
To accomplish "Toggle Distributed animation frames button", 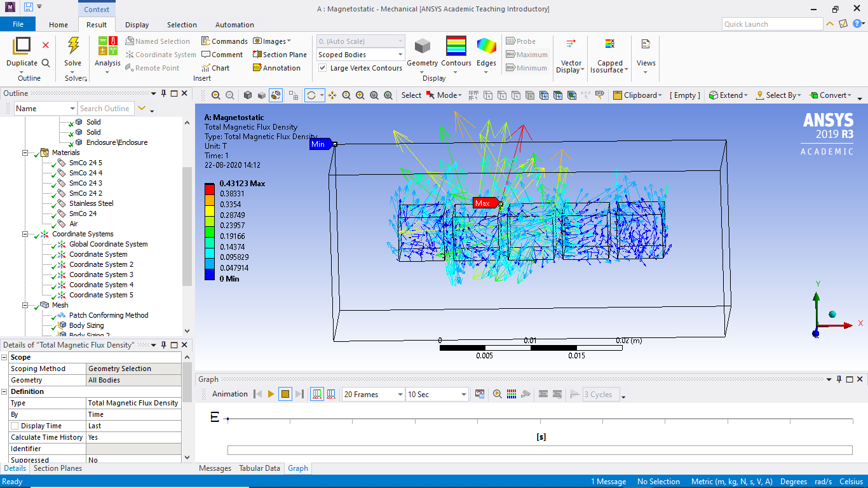I will [317, 395].
